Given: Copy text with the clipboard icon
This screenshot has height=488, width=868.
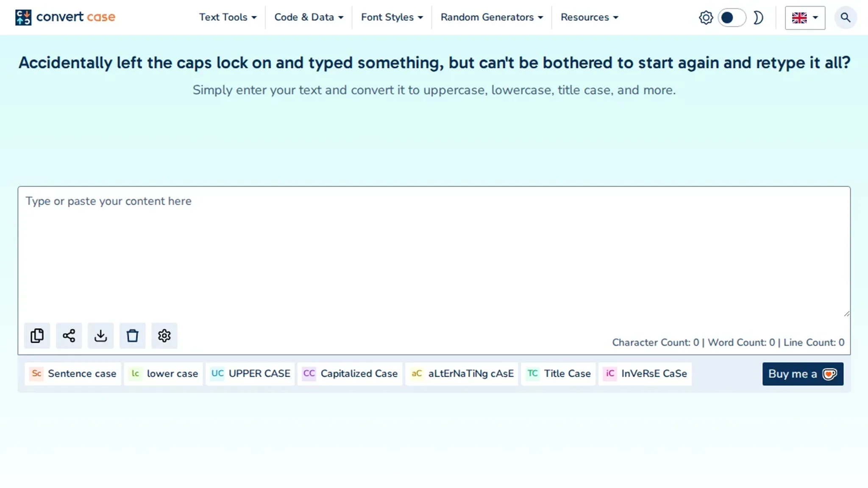Looking at the screenshot, I should pyautogui.click(x=37, y=335).
